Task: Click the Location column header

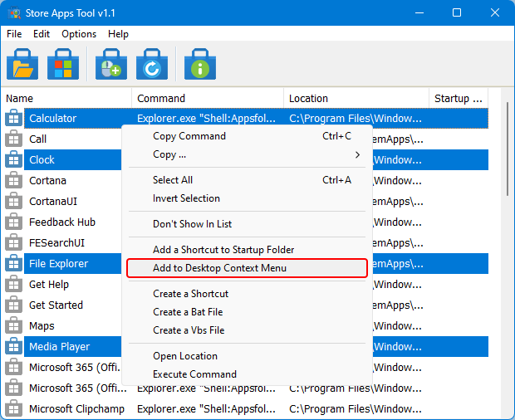Action: [356, 99]
